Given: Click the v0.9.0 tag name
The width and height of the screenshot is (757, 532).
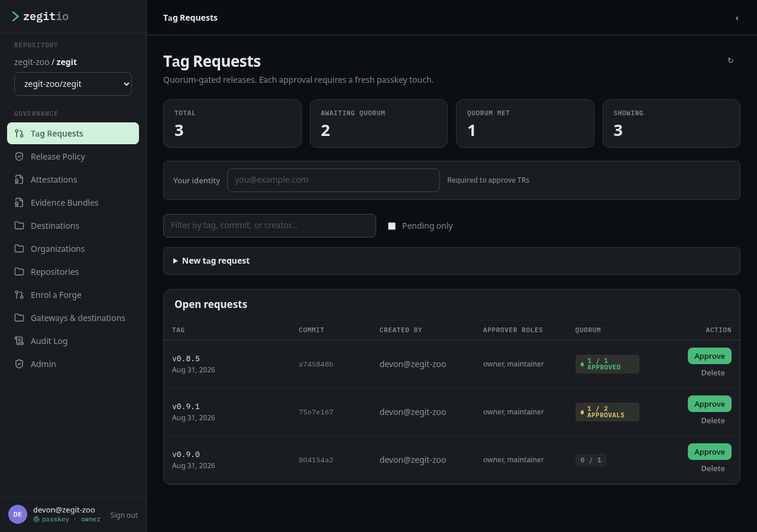Looking at the screenshot, I should (186, 455).
